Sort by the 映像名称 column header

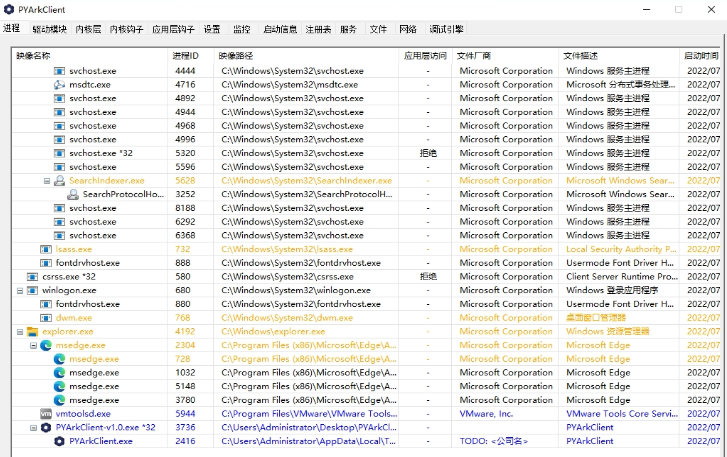90,56
